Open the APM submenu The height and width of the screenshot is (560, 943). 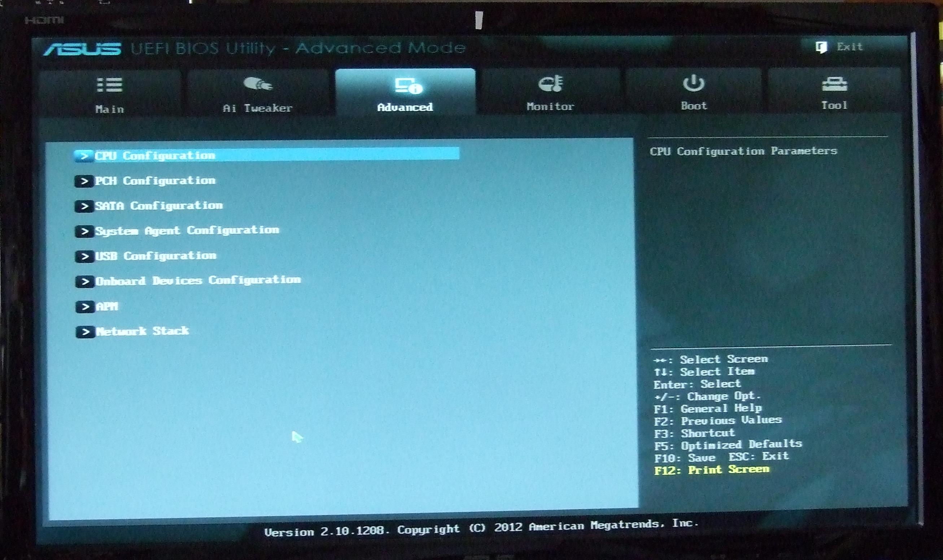[107, 307]
